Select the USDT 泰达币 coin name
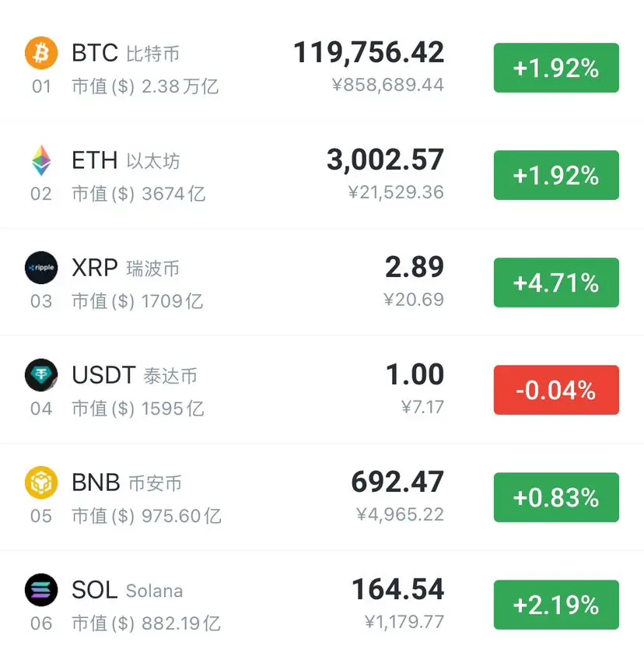Viewport: 644px width, 656px height. point(135,375)
